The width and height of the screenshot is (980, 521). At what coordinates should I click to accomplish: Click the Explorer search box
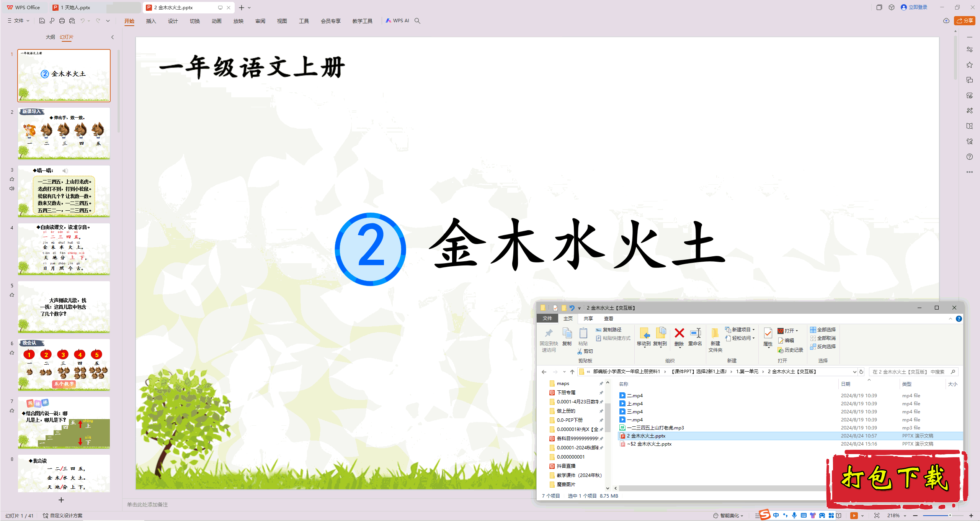(913, 372)
